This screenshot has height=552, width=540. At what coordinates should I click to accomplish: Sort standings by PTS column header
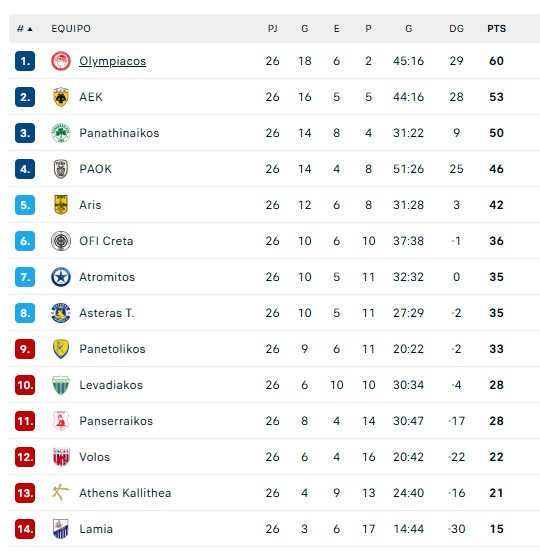tap(496, 29)
